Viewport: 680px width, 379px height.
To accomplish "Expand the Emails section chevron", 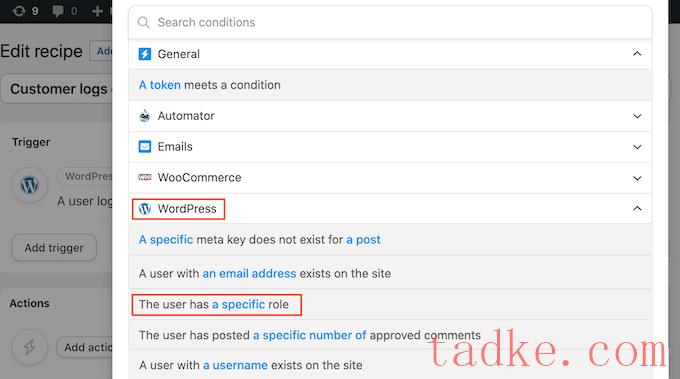I will [x=637, y=147].
